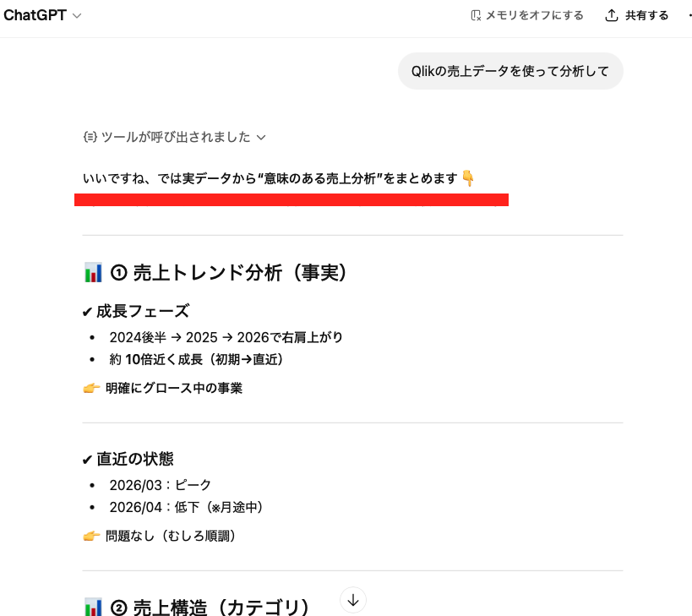692x616 pixels.
Task: Click the checkmark beside 直近の状態
Action: [87, 460]
